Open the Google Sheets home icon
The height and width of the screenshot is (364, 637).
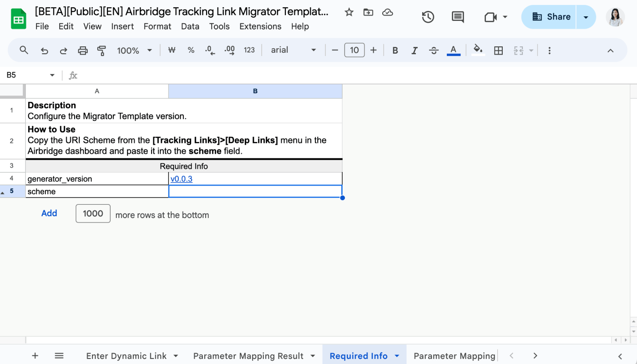19,19
